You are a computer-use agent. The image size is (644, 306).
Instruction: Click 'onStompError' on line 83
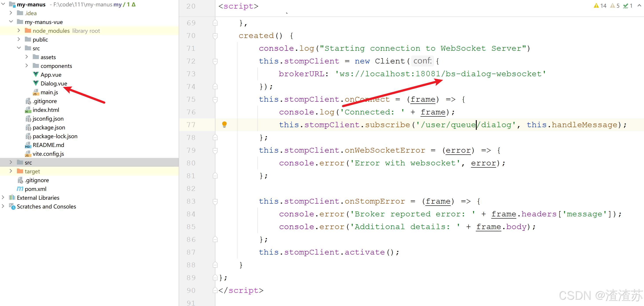tap(375, 201)
